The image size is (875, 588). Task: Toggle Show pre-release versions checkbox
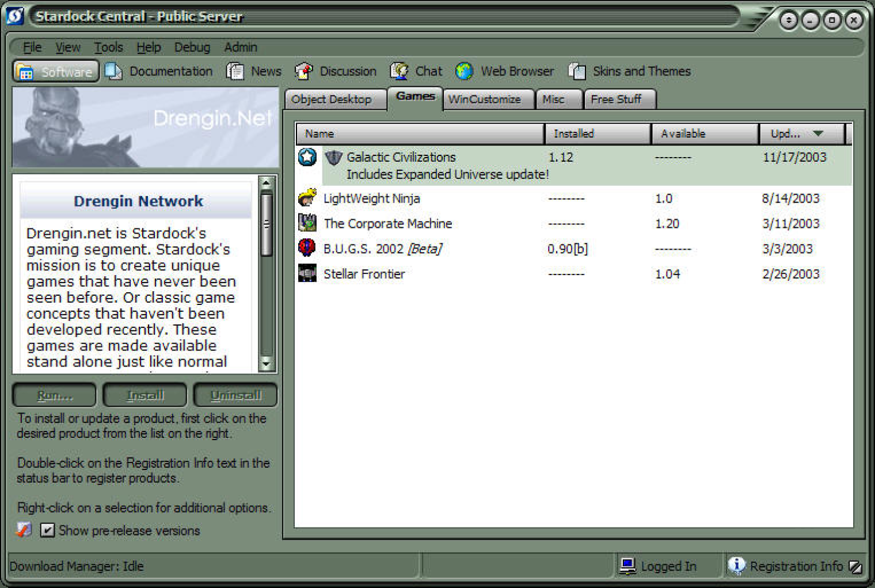click(47, 530)
